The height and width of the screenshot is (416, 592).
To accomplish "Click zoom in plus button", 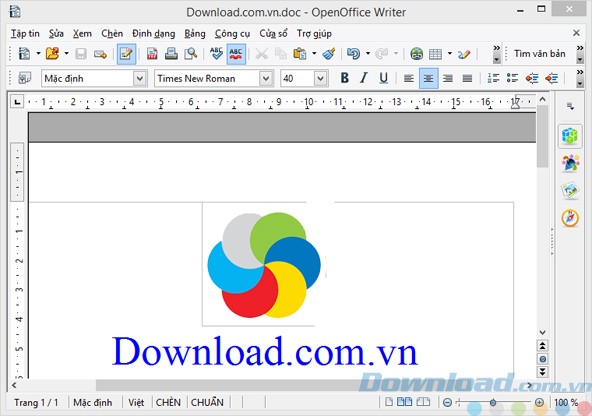I will (540, 403).
